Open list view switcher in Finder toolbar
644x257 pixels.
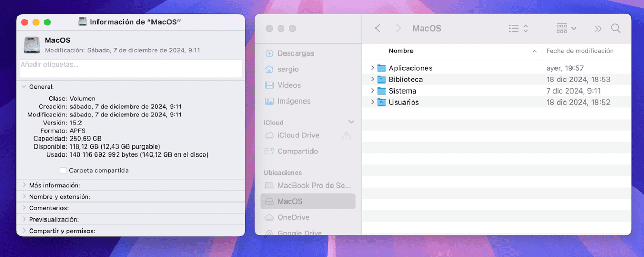click(518, 29)
